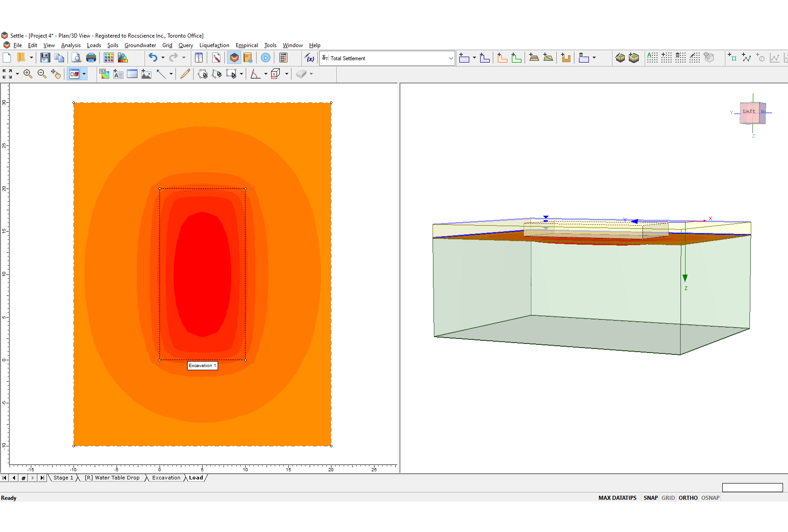Image resolution: width=788 pixels, height=532 pixels.
Task: Click the Add Text Box icon
Action: point(118,74)
